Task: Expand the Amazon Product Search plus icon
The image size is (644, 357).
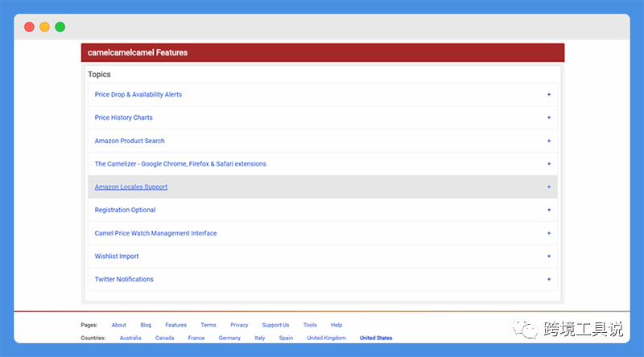Action: [549, 141]
